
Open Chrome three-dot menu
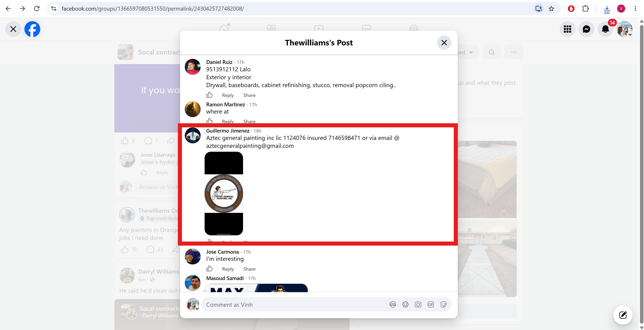click(635, 9)
